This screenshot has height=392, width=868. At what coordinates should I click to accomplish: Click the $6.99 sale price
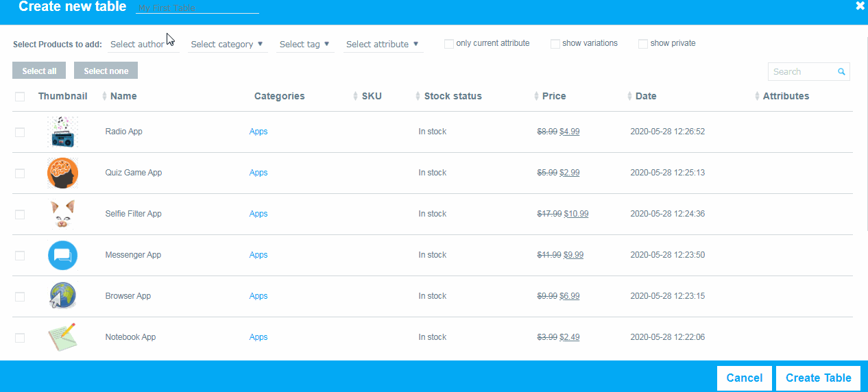point(570,296)
